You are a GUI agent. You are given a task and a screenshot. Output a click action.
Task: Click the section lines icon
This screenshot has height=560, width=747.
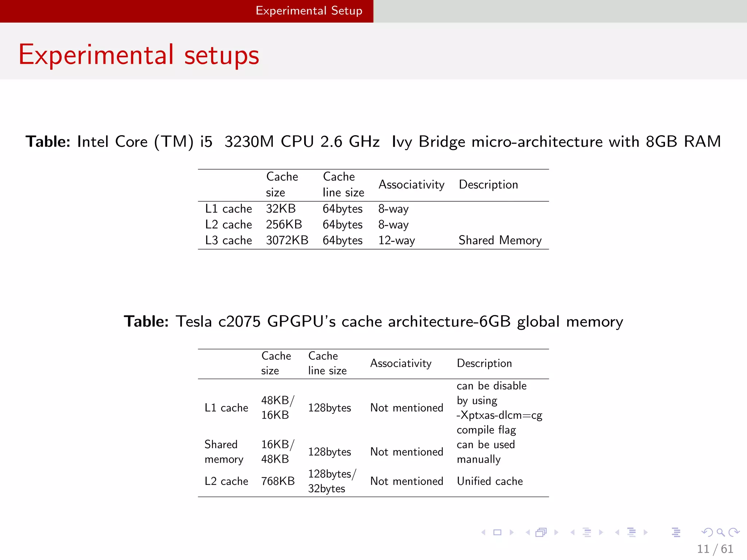[632, 532]
